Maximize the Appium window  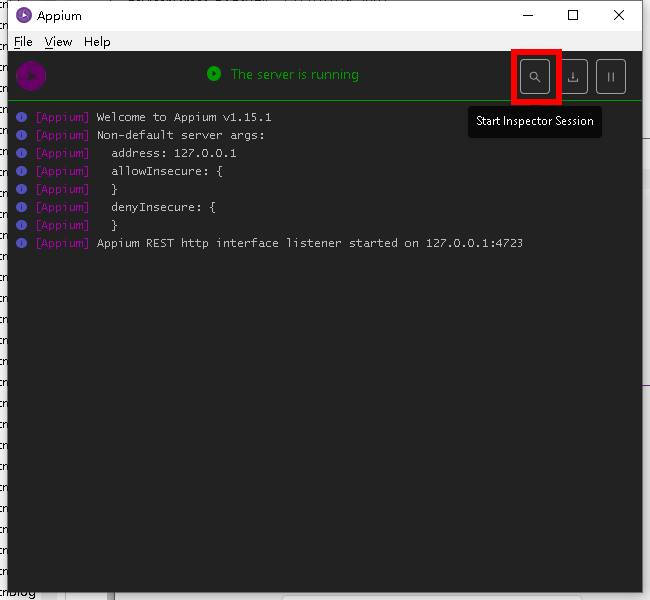[x=573, y=16]
